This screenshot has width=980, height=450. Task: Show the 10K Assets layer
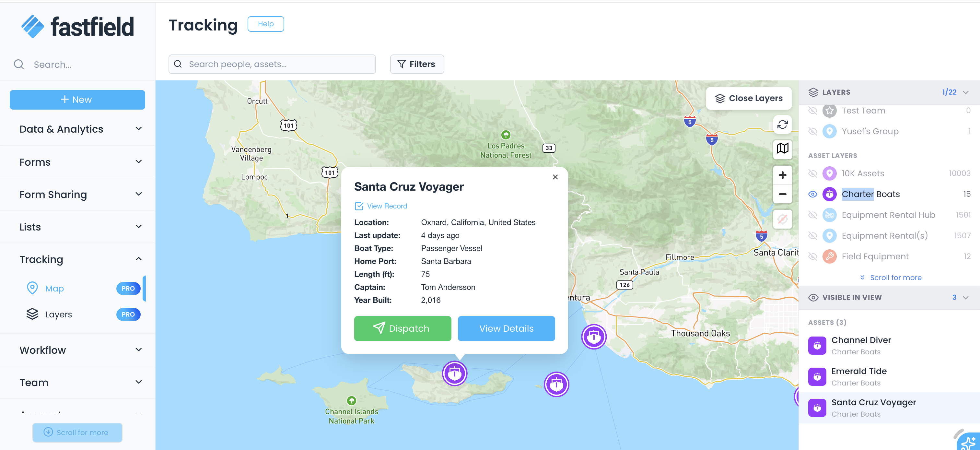[x=812, y=173]
